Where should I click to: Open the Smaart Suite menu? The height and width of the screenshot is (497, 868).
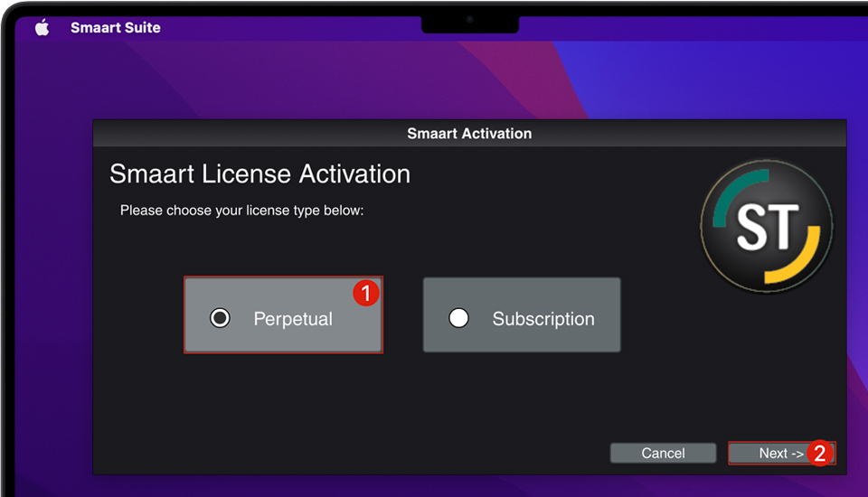115,27
